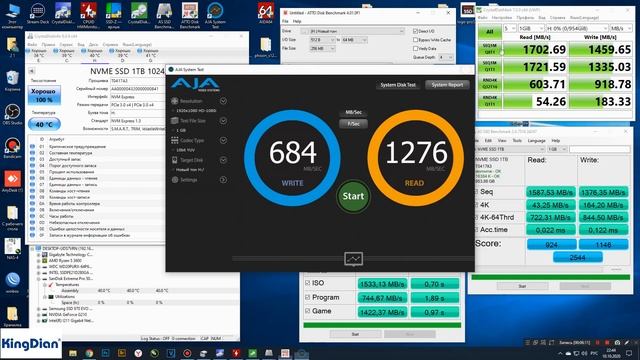
Task: Toggle the Direct I/O checkbox in ATTO
Action: click(416, 31)
